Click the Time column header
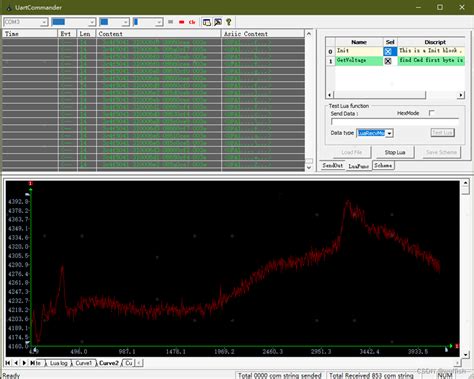 [30, 34]
